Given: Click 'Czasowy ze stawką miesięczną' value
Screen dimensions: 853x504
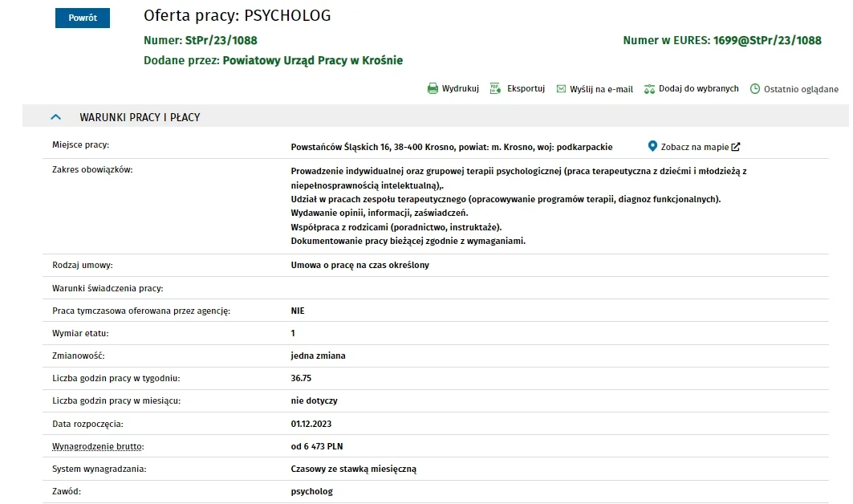Looking at the screenshot, I should pos(354,469).
